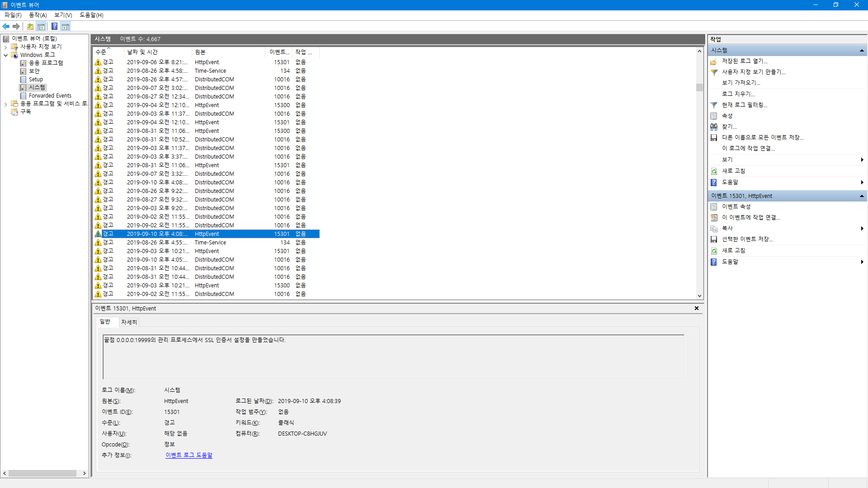Click 새로 고침 icon under 시스템 actions
This screenshot has height=488, width=868.
pyautogui.click(x=714, y=171)
